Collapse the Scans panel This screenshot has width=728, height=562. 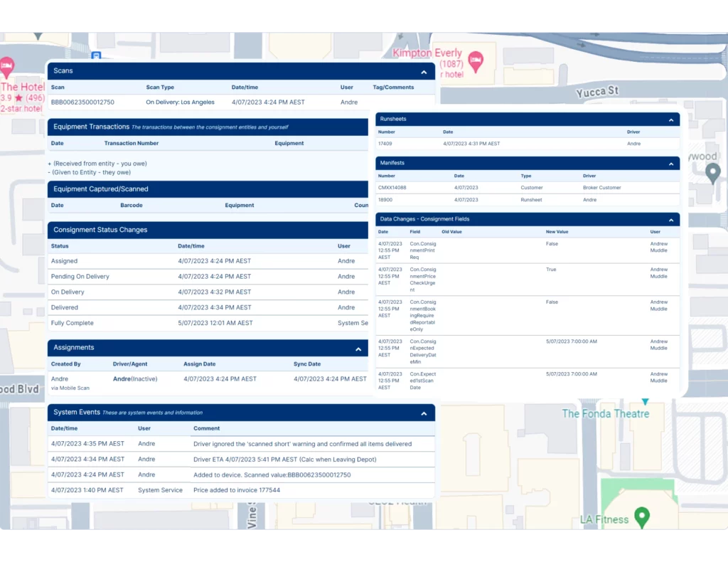pos(424,71)
